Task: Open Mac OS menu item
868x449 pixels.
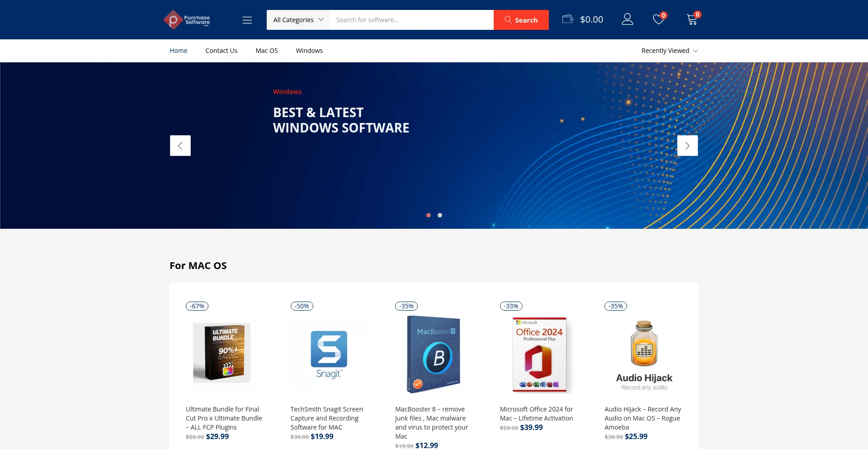Action: (267, 51)
